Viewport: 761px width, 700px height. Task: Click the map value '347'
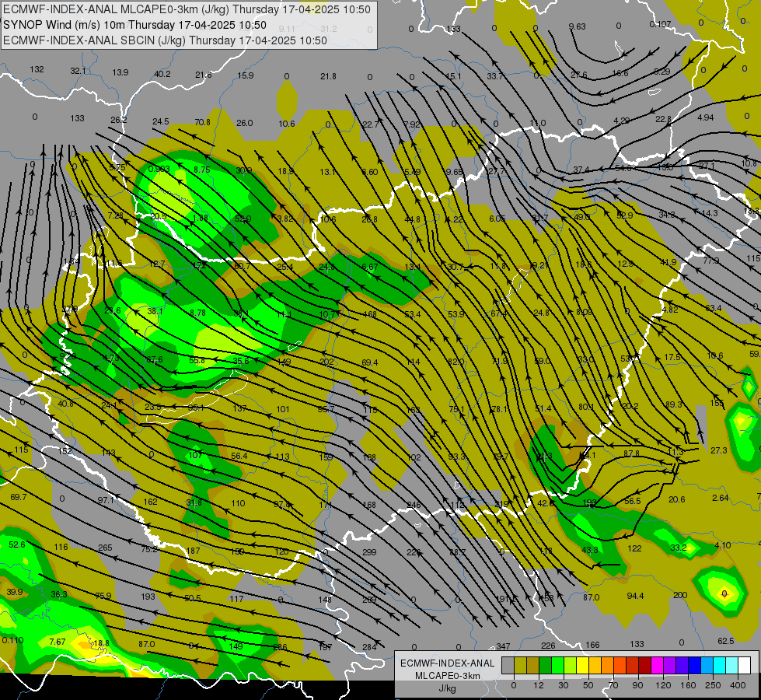(x=503, y=646)
